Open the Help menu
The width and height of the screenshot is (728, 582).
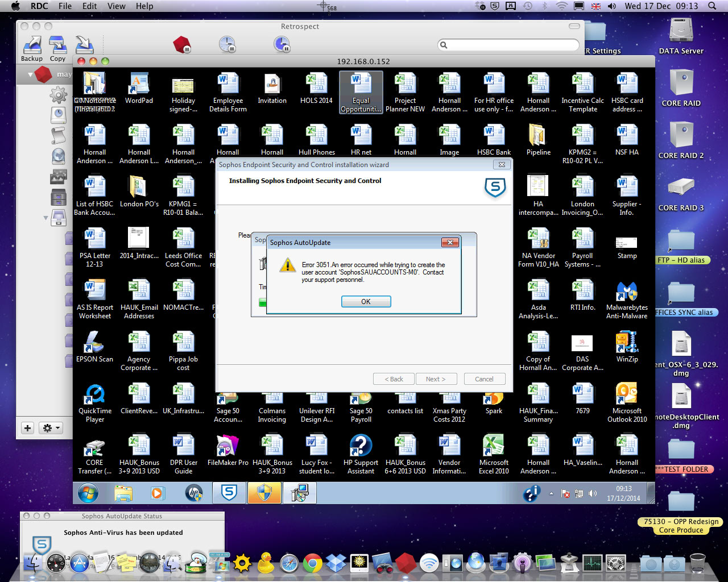(144, 6)
